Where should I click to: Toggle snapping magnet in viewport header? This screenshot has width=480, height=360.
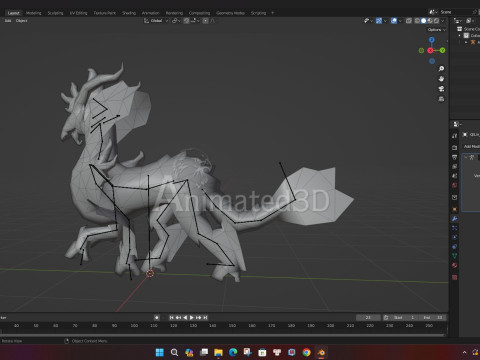(x=187, y=21)
